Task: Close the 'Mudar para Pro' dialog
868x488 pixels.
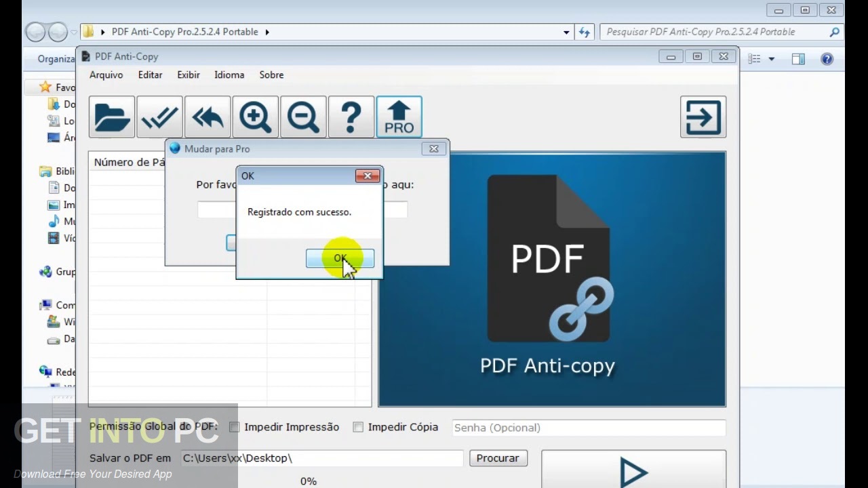Action: click(434, 148)
